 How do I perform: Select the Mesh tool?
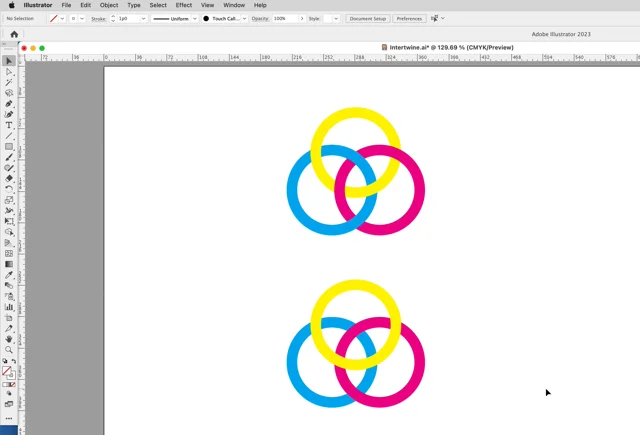click(9, 253)
